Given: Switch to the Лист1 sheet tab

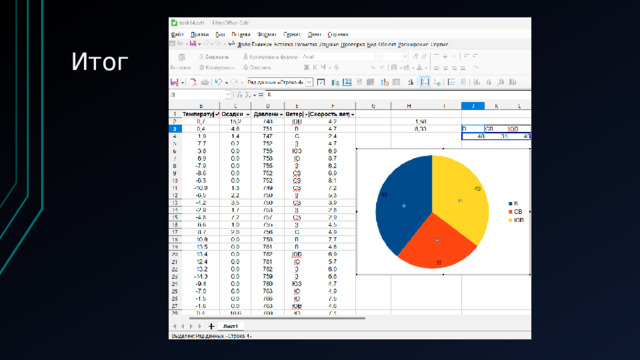Looking at the screenshot, I should (231, 326).
